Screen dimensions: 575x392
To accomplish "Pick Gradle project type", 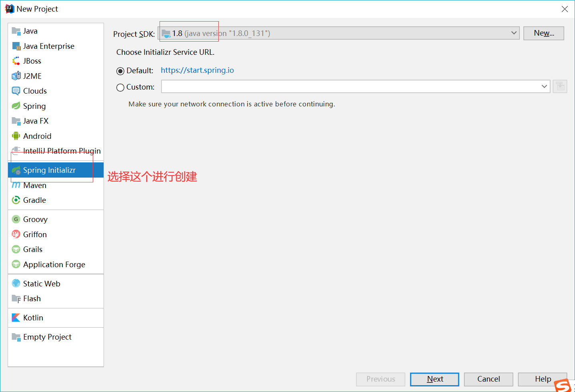I will point(56,200).
